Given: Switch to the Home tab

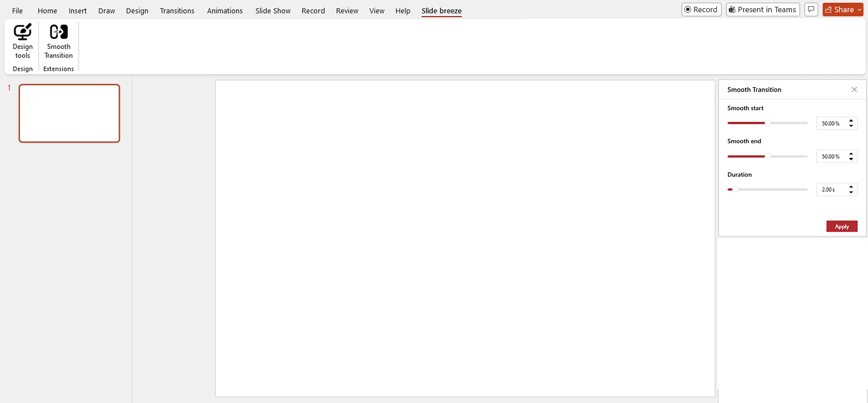Looking at the screenshot, I should (x=47, y=10).
